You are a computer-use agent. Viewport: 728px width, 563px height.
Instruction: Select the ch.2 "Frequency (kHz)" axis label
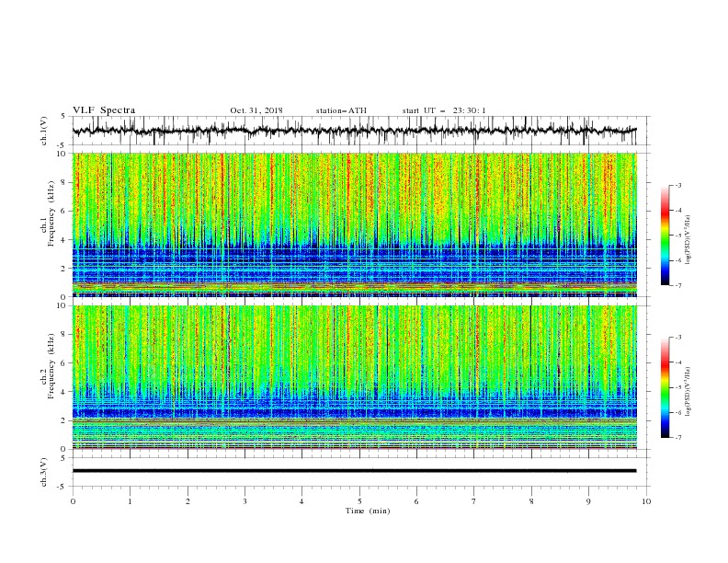point(51,366)
